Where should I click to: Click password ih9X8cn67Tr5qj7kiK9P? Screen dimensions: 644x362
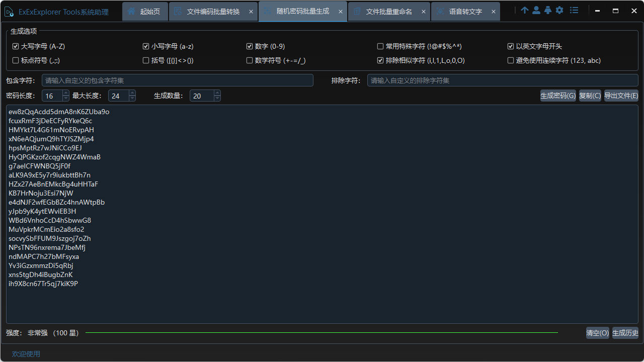(43, 284)
